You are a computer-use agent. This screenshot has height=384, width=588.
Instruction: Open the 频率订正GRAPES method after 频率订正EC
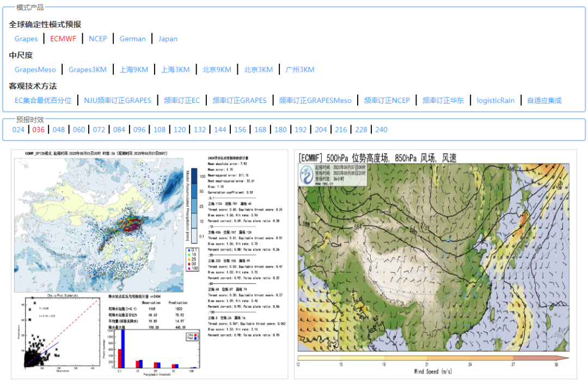[240, 100]
